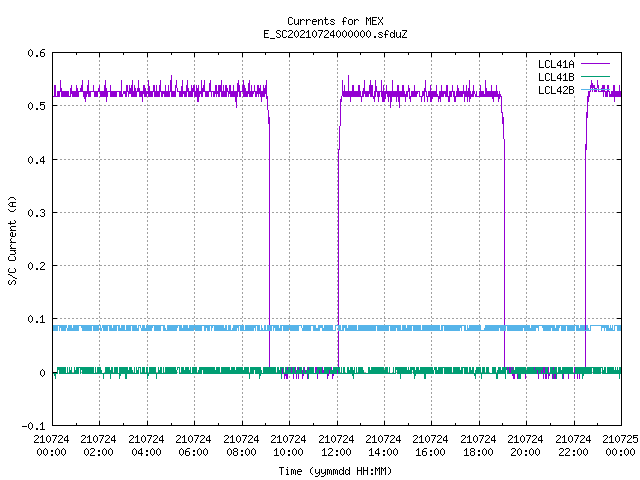Screen dimensions: 640x480
Task: Click the 210724 06:00 x-axis tick label
Action: [x=193, y=446]
